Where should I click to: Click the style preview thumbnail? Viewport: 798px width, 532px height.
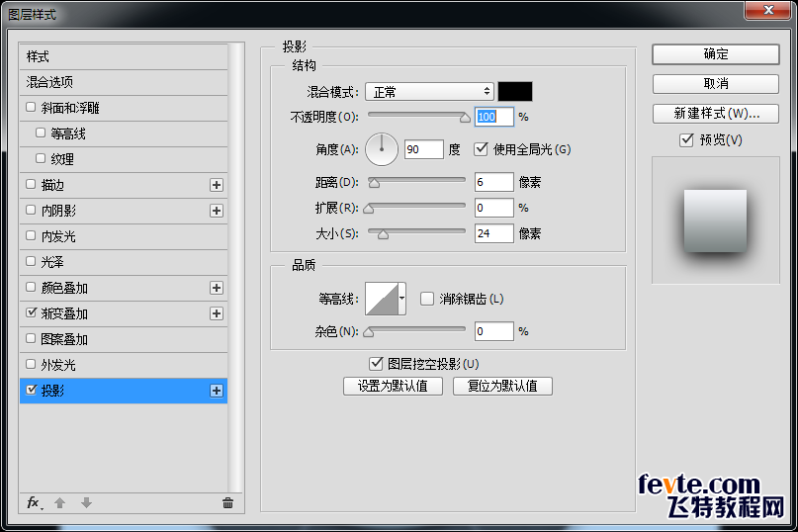pos(716,221)
